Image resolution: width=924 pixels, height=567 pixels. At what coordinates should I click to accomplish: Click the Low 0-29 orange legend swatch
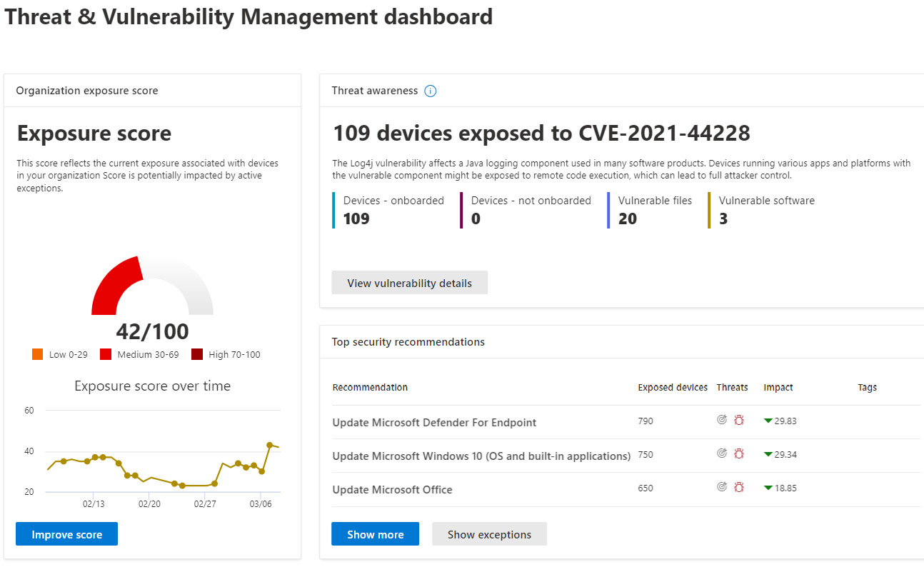coord(38,354)
